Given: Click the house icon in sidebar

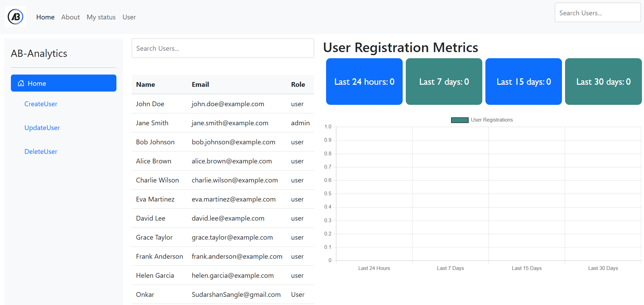Looking at the screenshot, I should point(21,83).
